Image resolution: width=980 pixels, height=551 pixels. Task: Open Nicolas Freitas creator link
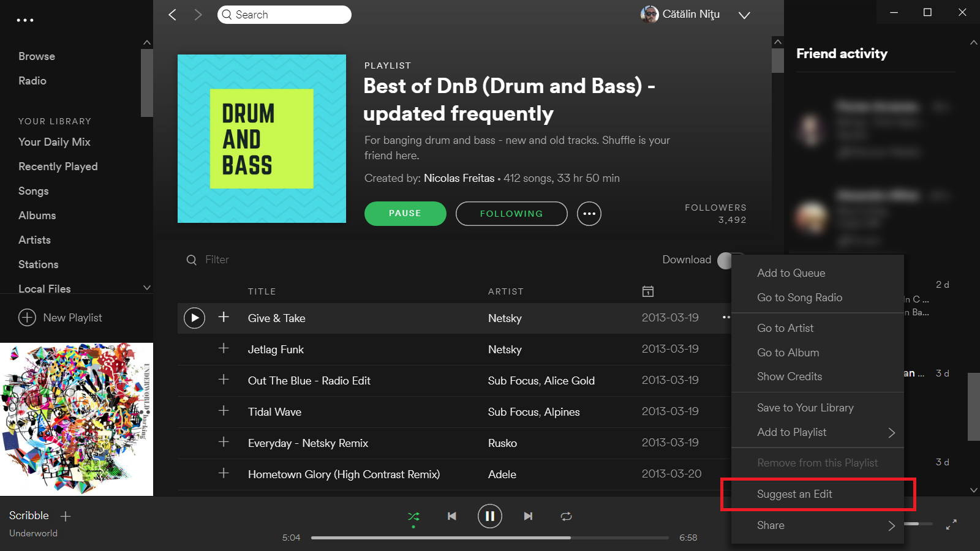pyautogui.click(x=459, y=178)
